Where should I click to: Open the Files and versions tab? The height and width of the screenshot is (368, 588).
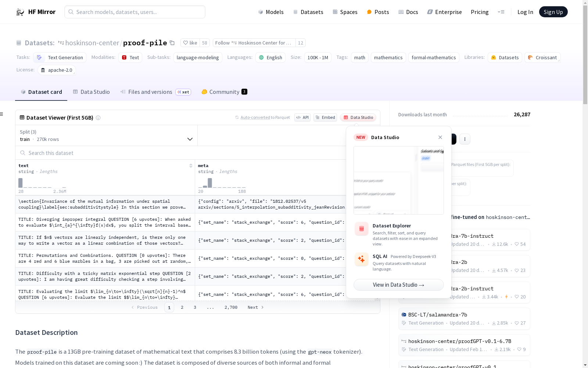tap(155, 92)
